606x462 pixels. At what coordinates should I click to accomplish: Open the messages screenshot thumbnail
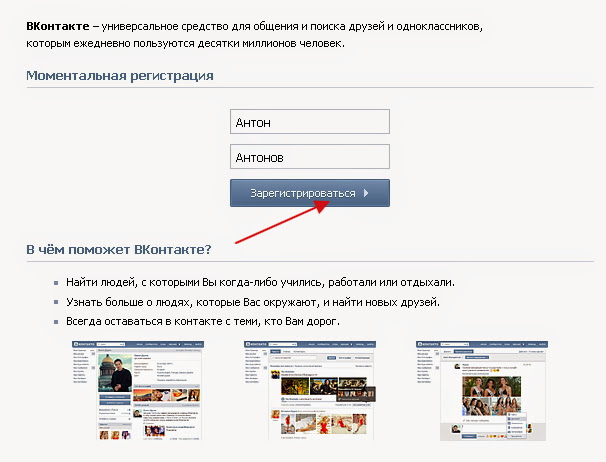click(482, 390)
